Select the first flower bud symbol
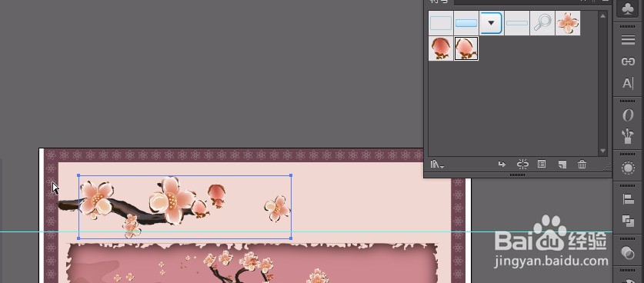 441,48
